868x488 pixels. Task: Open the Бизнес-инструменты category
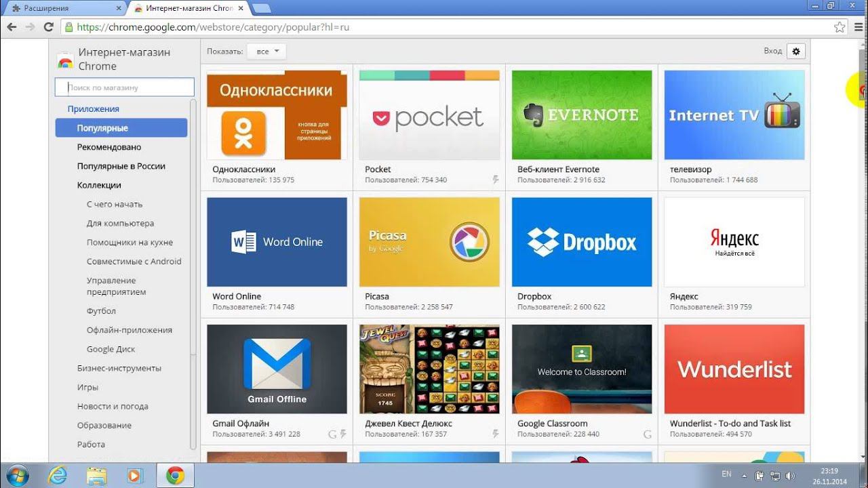(x=119, y=368)
